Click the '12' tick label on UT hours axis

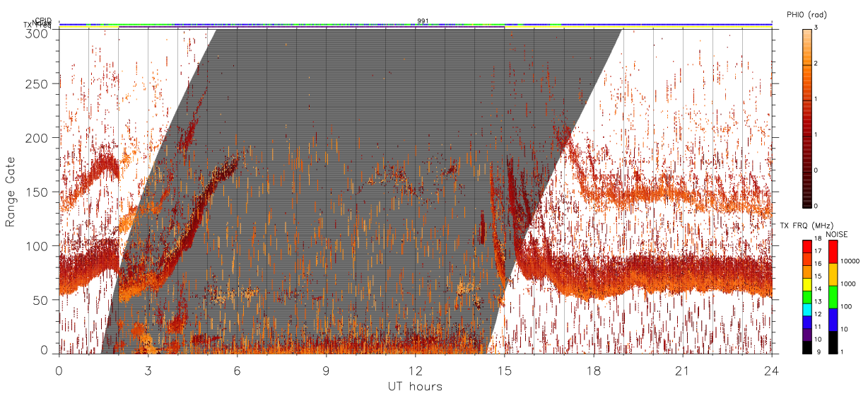tap(415, 371)
